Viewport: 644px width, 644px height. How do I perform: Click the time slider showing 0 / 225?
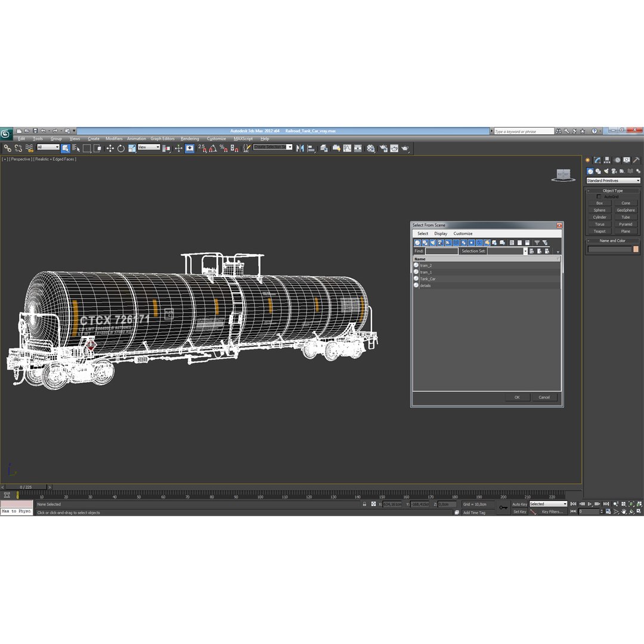pyautogui.click(x=26, y=487)
